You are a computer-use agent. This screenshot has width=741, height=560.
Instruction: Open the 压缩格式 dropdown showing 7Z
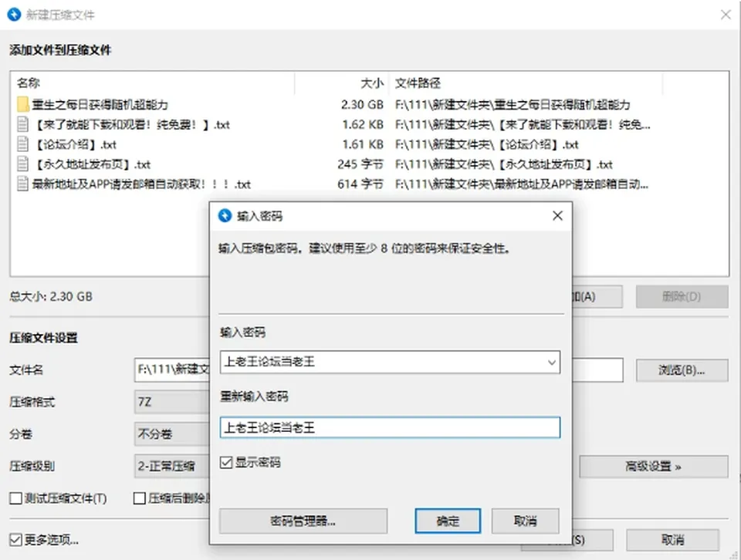point(172,403)
